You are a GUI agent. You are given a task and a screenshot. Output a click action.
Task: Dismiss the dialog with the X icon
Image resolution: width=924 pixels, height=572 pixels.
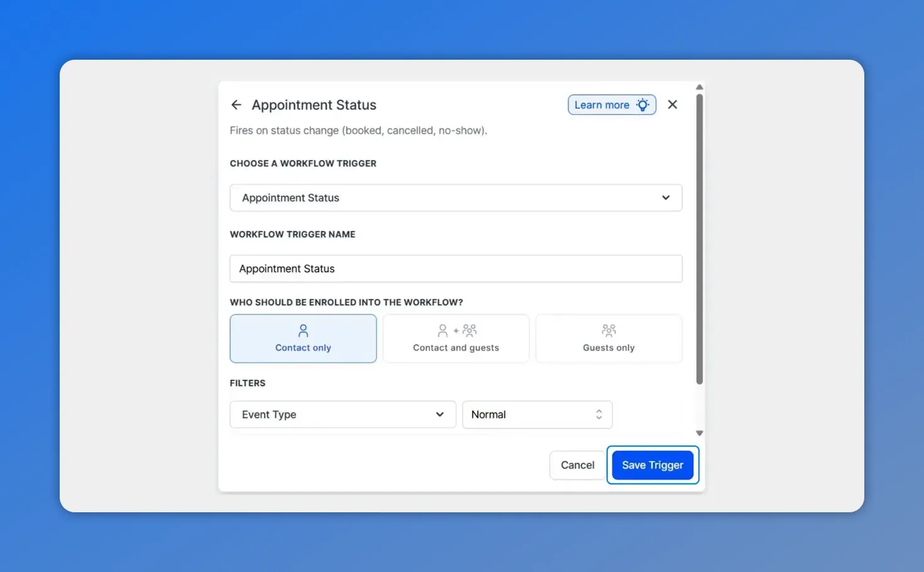click(672, 104)
